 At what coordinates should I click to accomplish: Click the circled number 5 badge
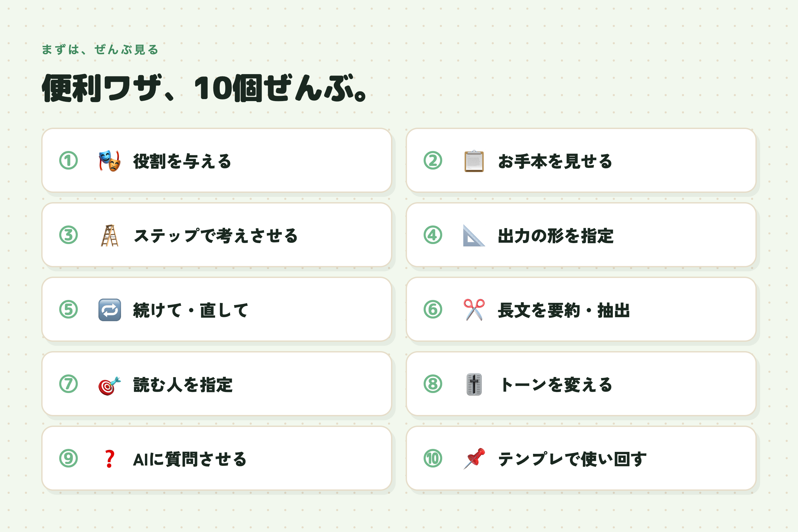(68, 310)
